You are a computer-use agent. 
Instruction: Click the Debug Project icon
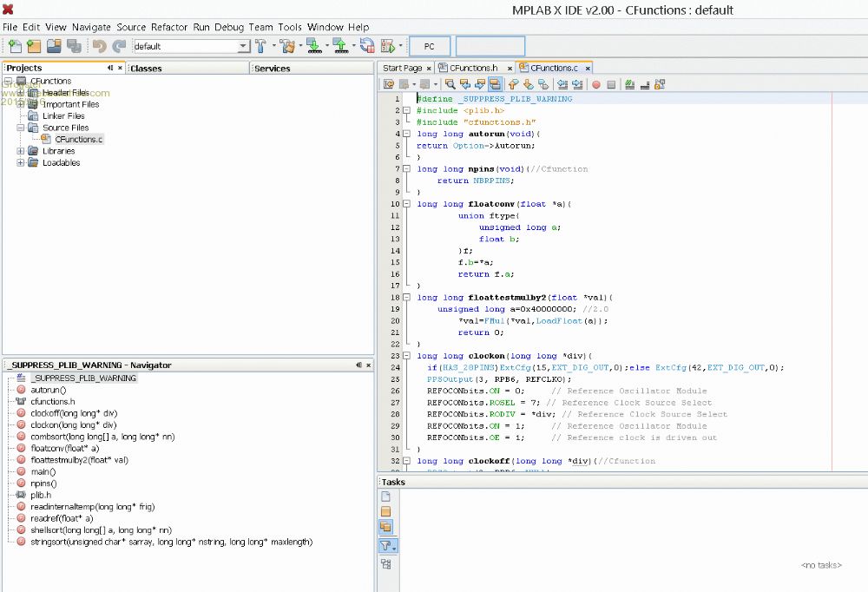(x=387, y=46)
